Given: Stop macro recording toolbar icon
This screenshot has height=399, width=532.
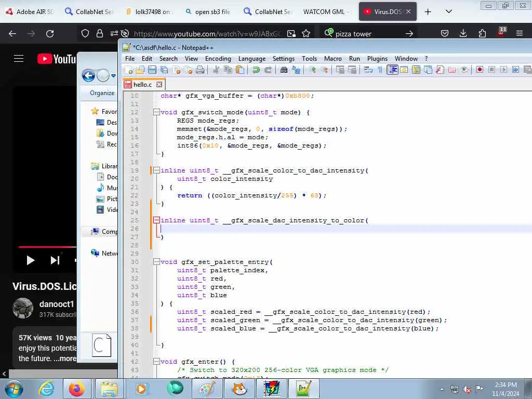Looking at the screenshot, I should [x=491, y=70].
